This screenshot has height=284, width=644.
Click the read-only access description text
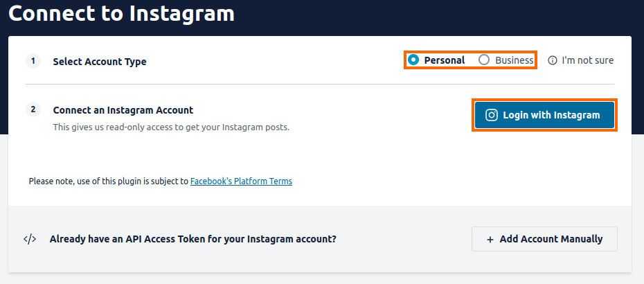coord(171,127)
